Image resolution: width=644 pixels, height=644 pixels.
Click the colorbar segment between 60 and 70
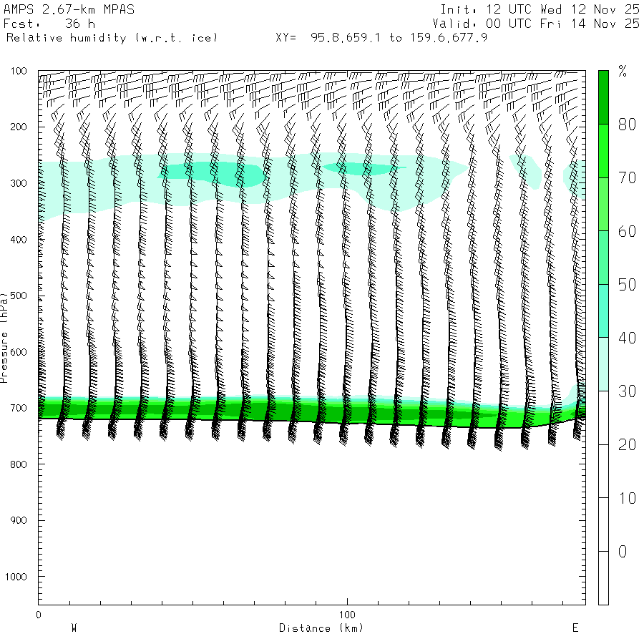click(x=603, y=204)
